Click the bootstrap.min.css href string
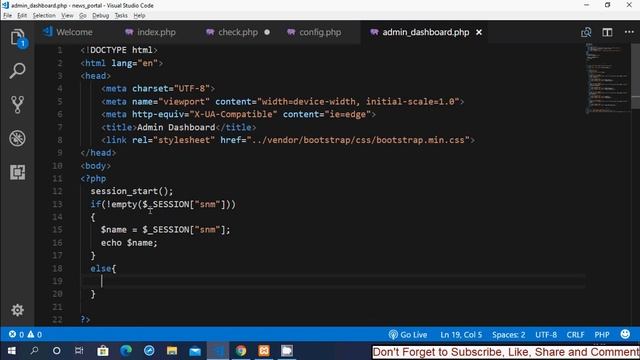 358,140
